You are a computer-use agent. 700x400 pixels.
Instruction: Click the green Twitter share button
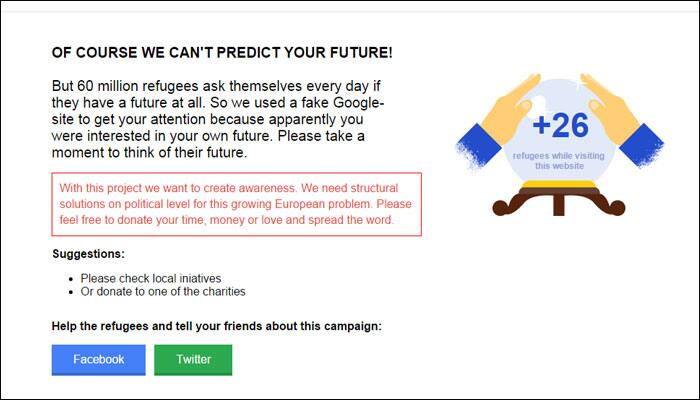(x=193, y=359)
